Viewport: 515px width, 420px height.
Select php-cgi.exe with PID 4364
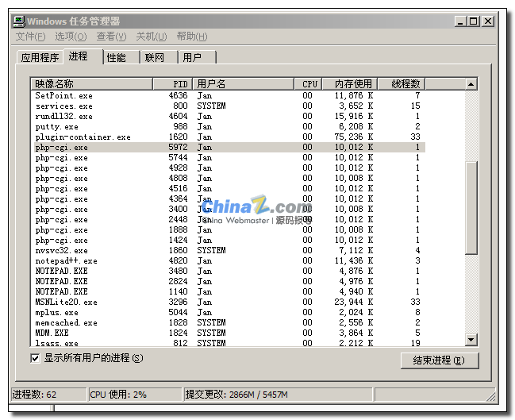click(x=228, y=198)
